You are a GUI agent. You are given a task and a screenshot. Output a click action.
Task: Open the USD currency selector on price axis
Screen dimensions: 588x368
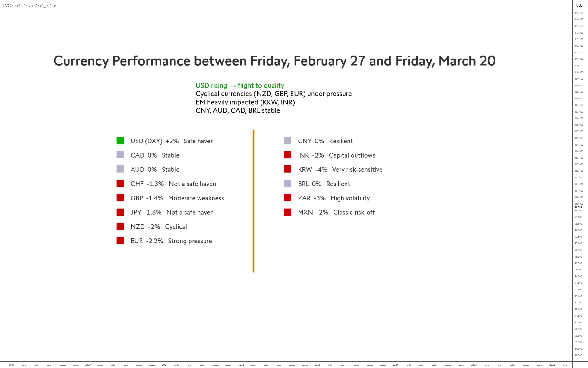click(x=579, y=5)
